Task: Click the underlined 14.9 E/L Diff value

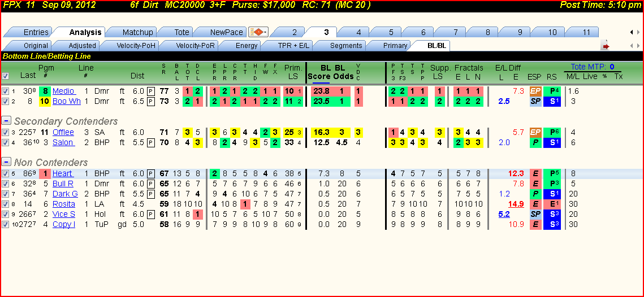Action: coord(516,204)
